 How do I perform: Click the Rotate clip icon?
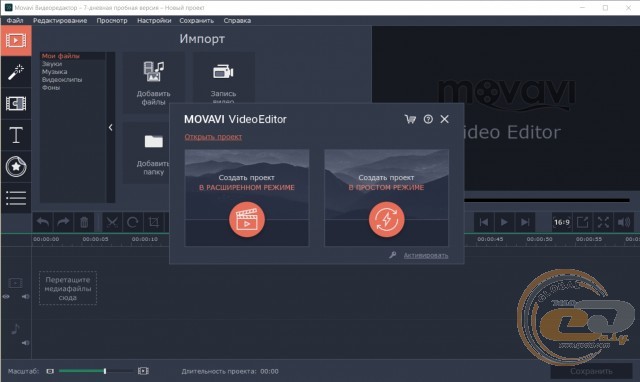click(133, 222)
